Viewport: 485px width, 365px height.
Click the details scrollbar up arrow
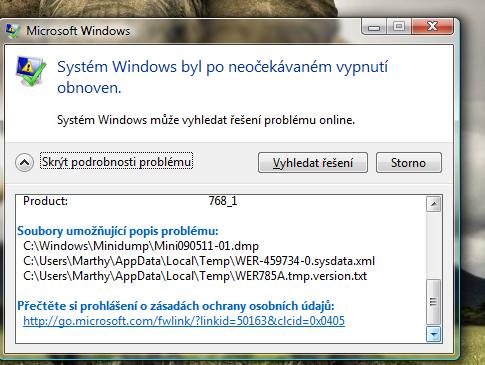coord(434,204)
